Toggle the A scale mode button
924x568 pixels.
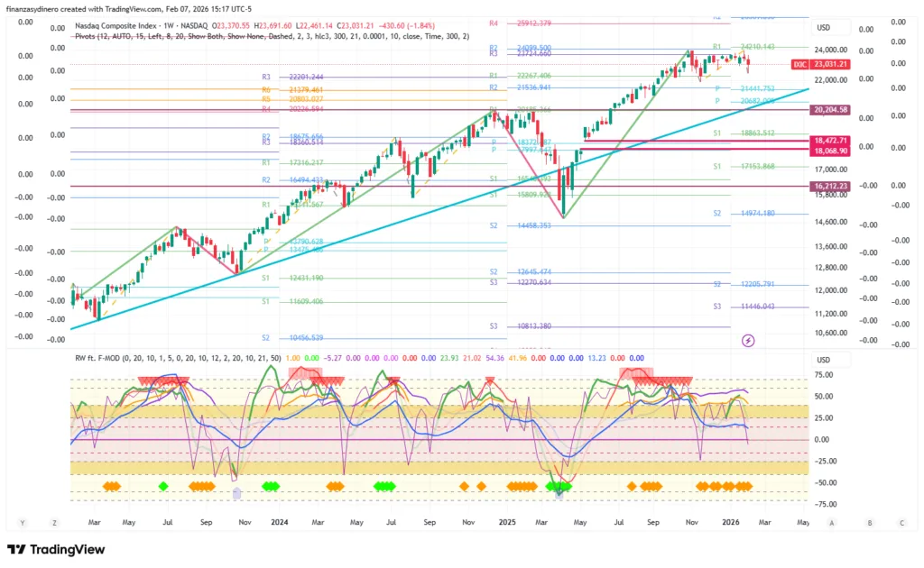click(831, 522)
